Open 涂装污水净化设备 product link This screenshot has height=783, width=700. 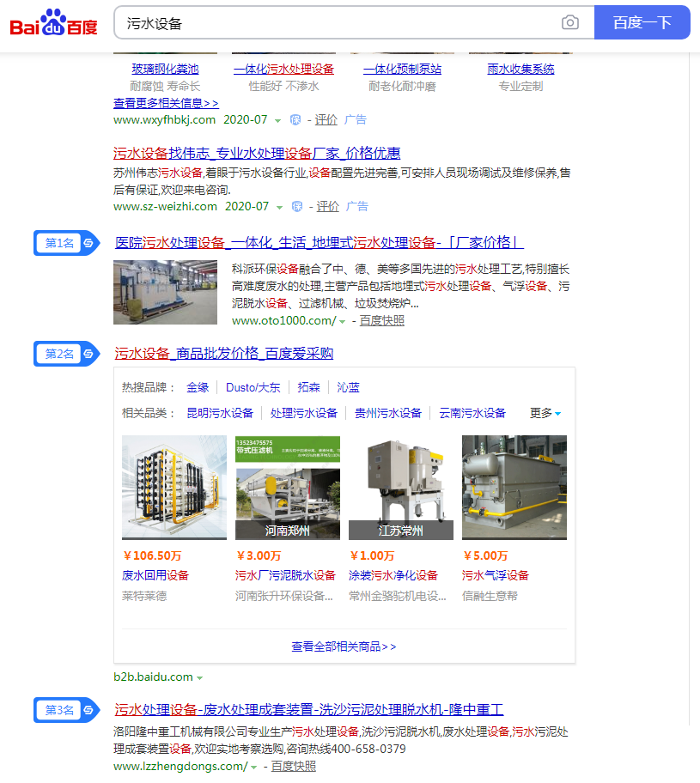393,576
